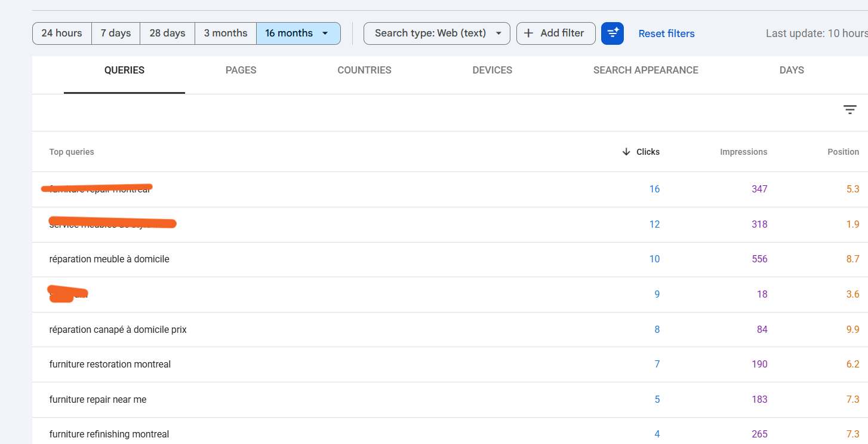This screenshot has width=868, height=444.
Task: Switch to the QUERIES tab
Action: (124, 71)
